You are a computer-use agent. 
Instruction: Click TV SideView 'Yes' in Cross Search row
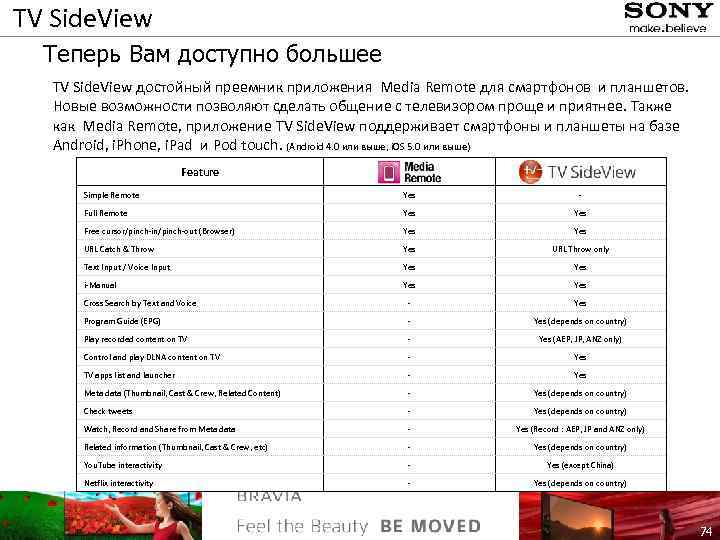click(x=580, y=303)
